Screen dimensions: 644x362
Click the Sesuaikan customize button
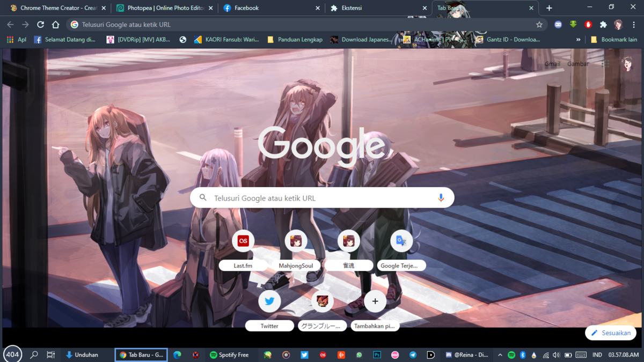pyautogui.click(x=611, y=333)
